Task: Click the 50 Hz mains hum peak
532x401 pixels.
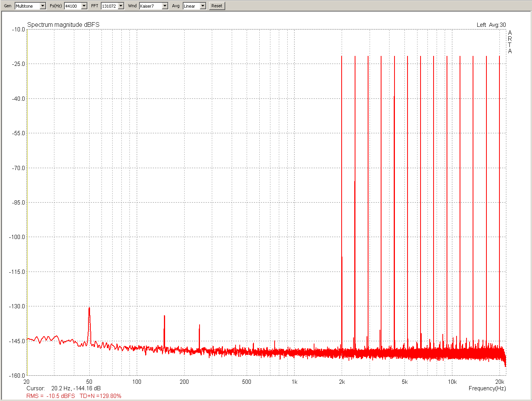Action: [89, 326]
